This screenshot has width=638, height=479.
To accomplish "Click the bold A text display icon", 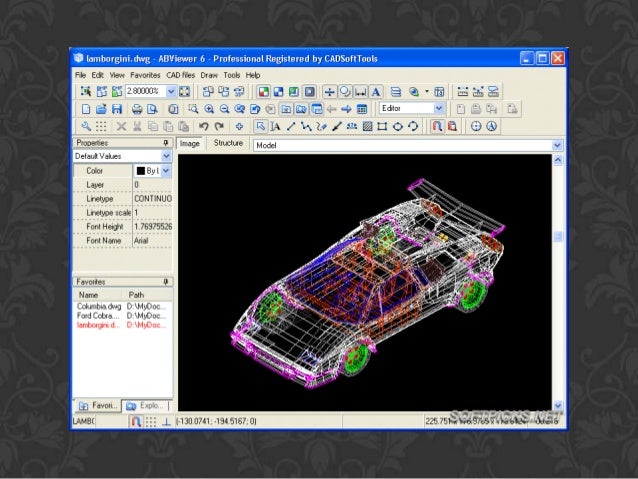I will [376, 92].
